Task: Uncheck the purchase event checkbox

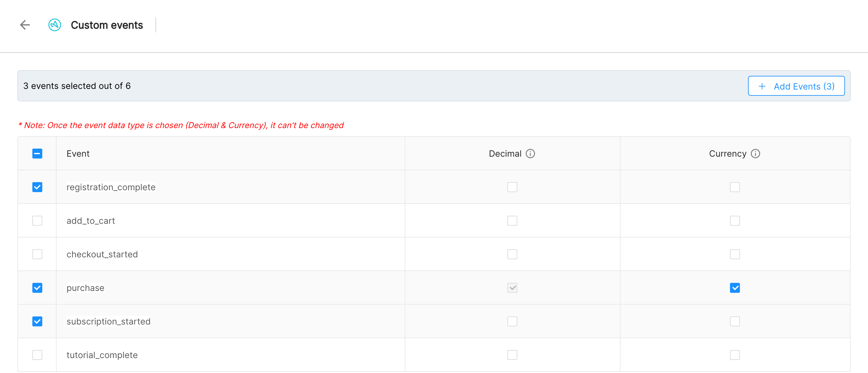Action: tap(37, 288)
